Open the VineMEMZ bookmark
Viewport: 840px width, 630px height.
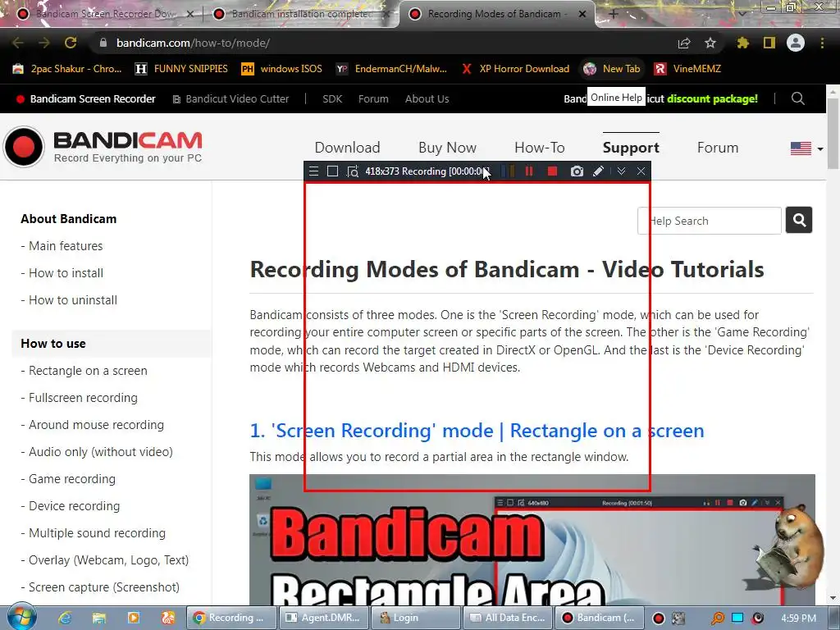pos(688,69)
